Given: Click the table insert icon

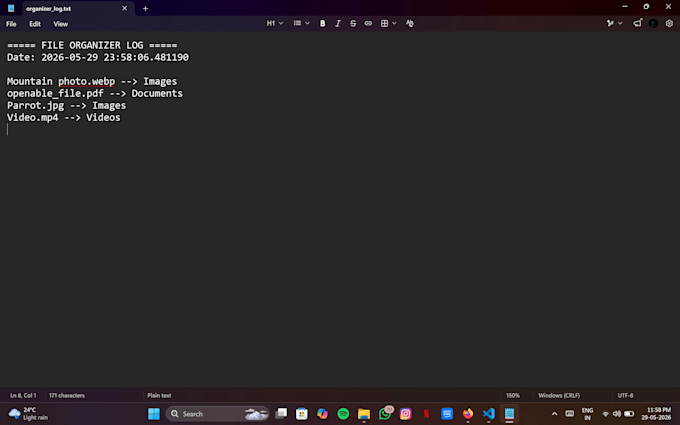Looking at the screenshot, I should point(384,23).
